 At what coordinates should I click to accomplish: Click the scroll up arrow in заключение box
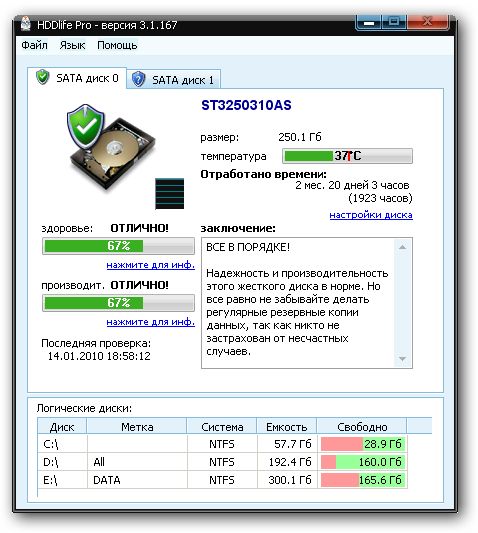pyautogui.click(x=403, y=247)
